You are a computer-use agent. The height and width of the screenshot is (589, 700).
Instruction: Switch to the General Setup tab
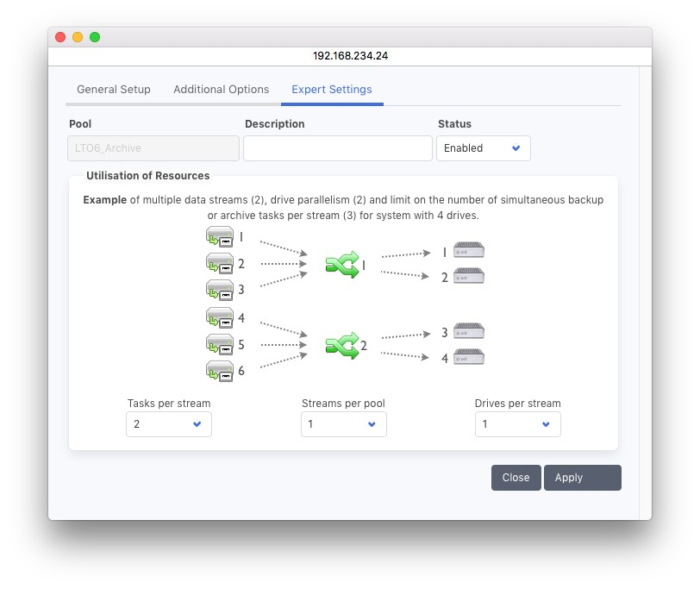[114, 90]
